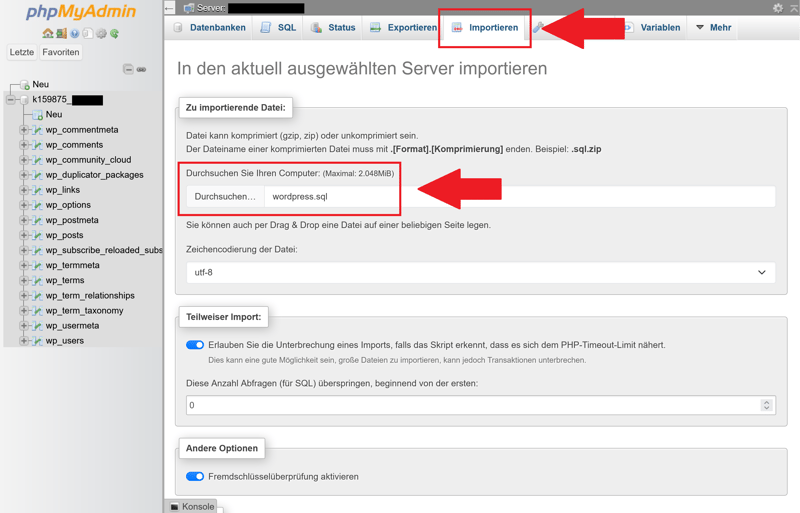The height and width of the screenshot is (513, 800).
Task: Select wp_users table in the tree
Action: tap(65, 341)
